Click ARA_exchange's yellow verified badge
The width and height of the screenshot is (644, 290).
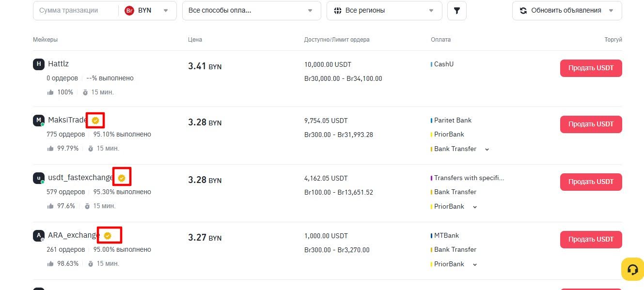click(x=108, y=235)
